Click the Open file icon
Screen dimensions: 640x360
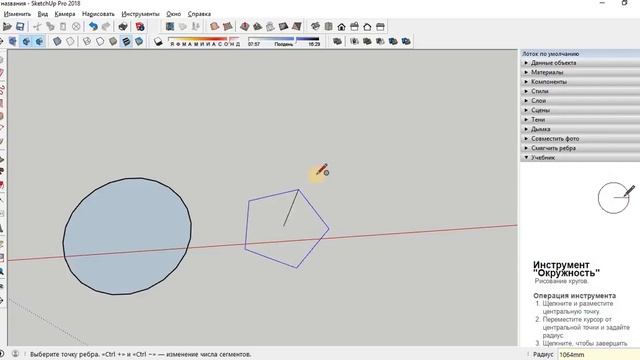(7, 27)
